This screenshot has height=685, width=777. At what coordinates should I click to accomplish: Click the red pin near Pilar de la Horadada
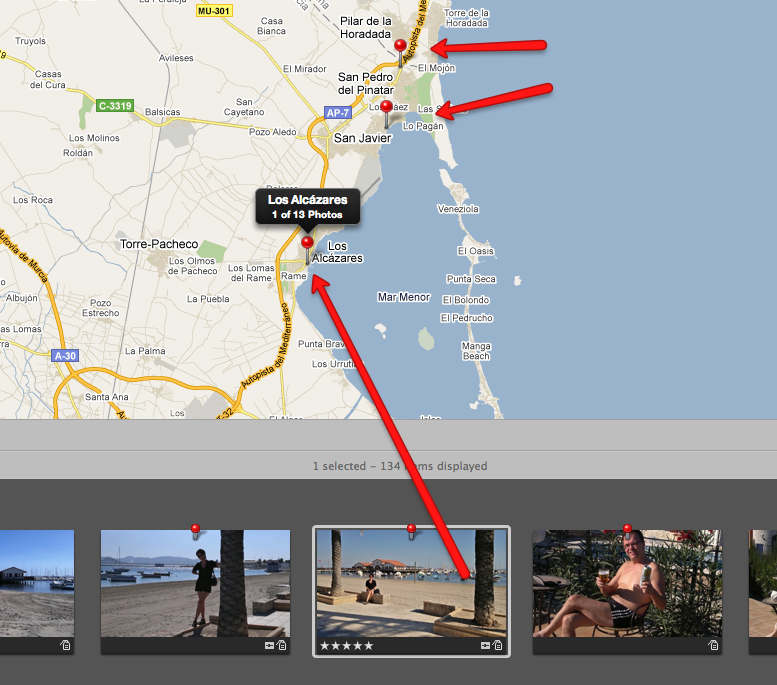coord(401,46)
